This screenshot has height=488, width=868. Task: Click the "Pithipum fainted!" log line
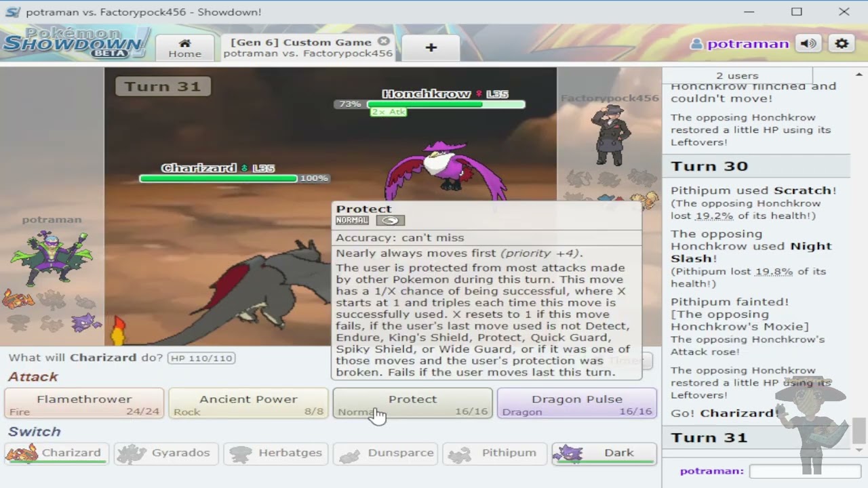pos(730,302)
